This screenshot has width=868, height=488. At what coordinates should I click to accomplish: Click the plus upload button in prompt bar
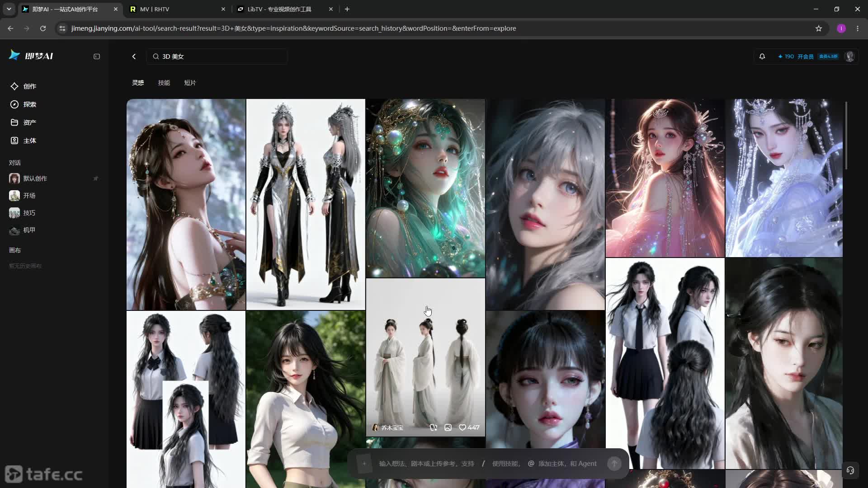coord(364,464)
